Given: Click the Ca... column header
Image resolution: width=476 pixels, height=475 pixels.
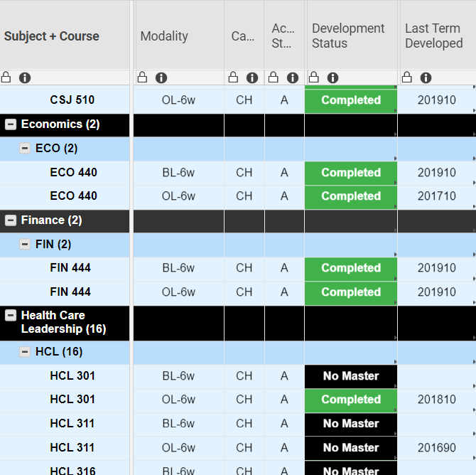Looking at the screenshot, I should point(243,36).
